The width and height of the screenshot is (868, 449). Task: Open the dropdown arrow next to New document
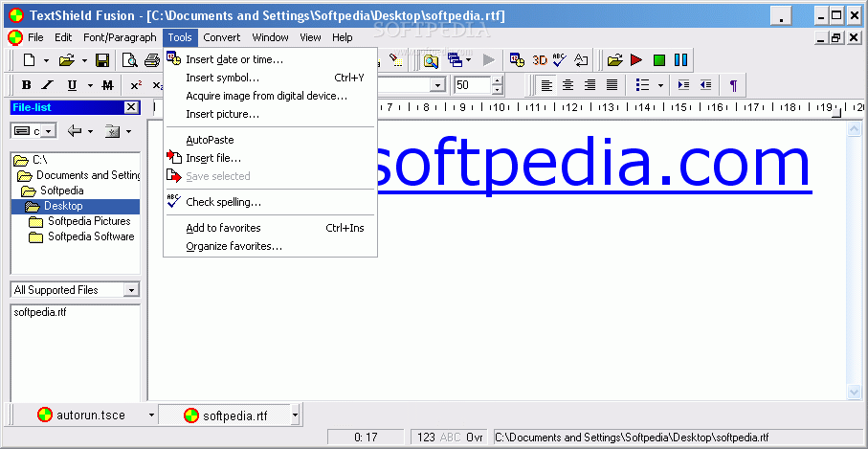click(46, 59)
